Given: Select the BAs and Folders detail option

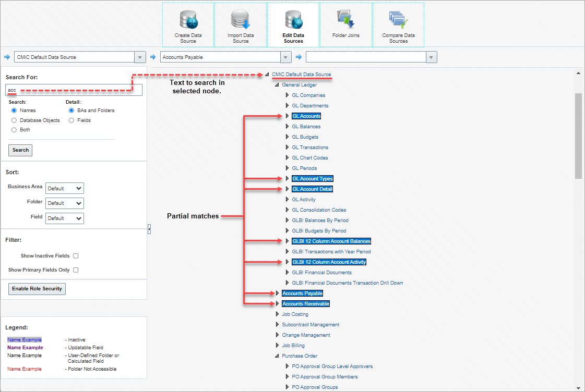Looking at the screenshot, I should click(x=71, y=111).
